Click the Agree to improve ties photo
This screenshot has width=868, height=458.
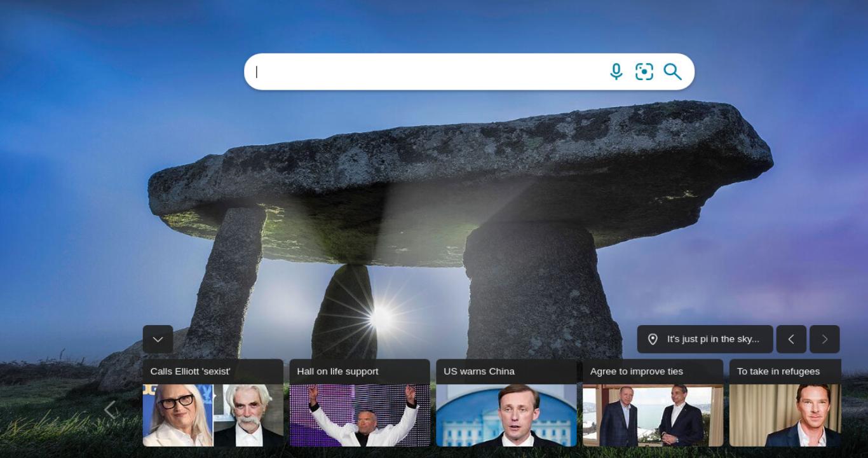tap(653, 415)
